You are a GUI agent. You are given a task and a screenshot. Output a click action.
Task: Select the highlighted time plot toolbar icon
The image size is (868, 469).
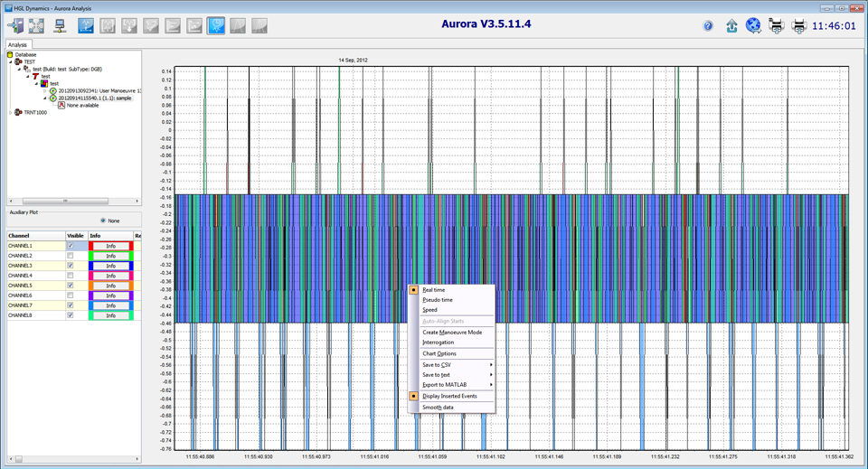(x=216, y=26)
